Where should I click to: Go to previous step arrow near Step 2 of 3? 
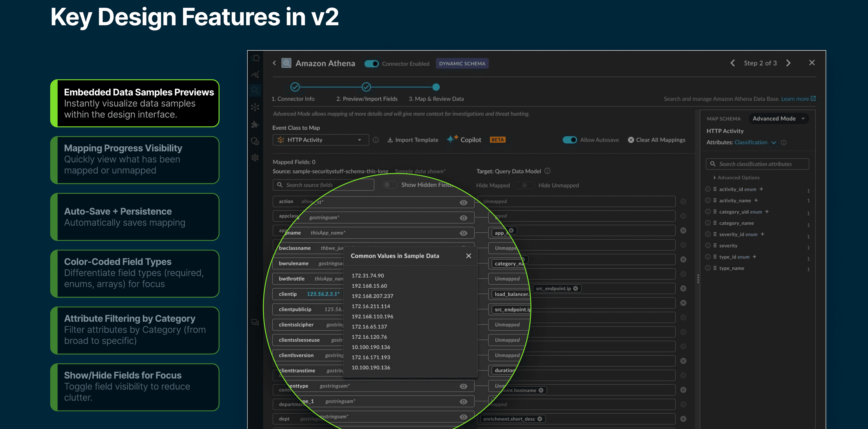[x=733, y=63]
